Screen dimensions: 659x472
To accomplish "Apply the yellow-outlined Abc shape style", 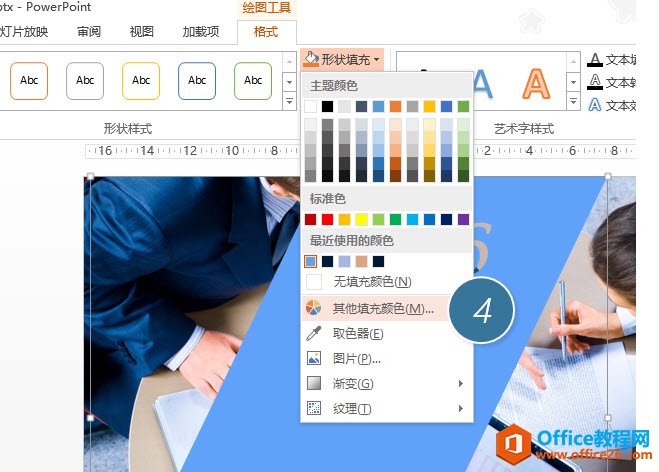I will tap(141, 81).
